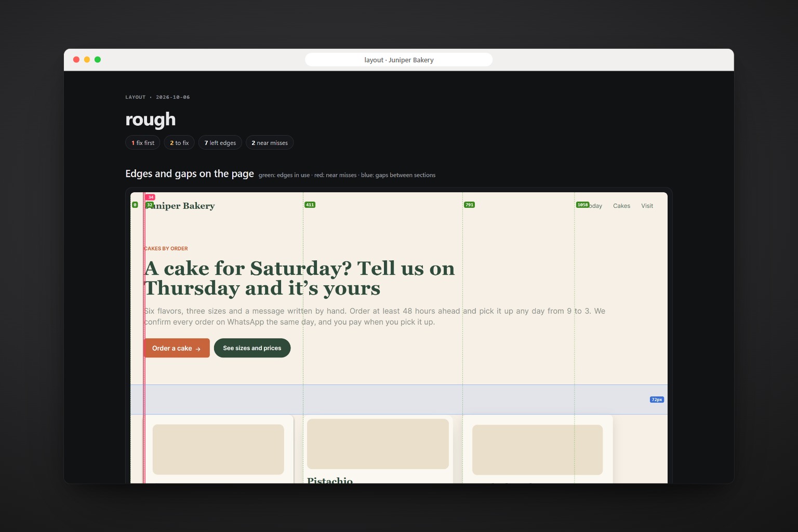Screen dimensions: 798x532
Task: Click the "2 to fix" chip
Action: pyautogui.click(x=179, y=142)
